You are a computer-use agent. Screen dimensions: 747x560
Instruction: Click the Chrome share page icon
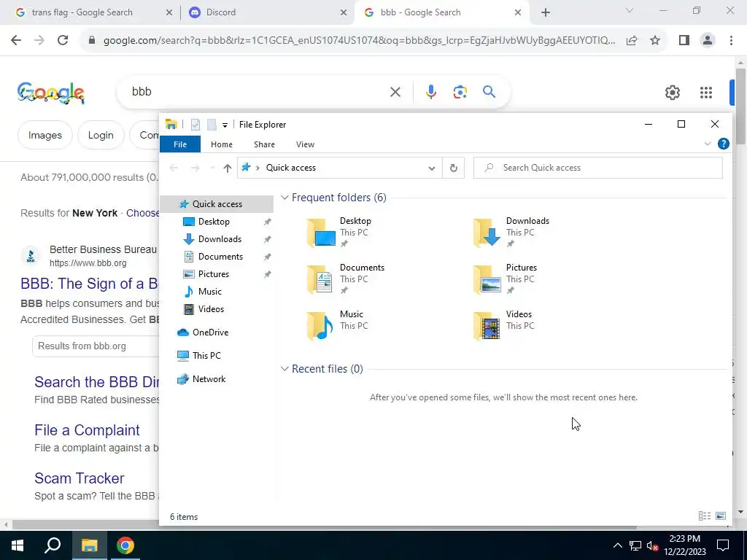(x=632, y=41)
